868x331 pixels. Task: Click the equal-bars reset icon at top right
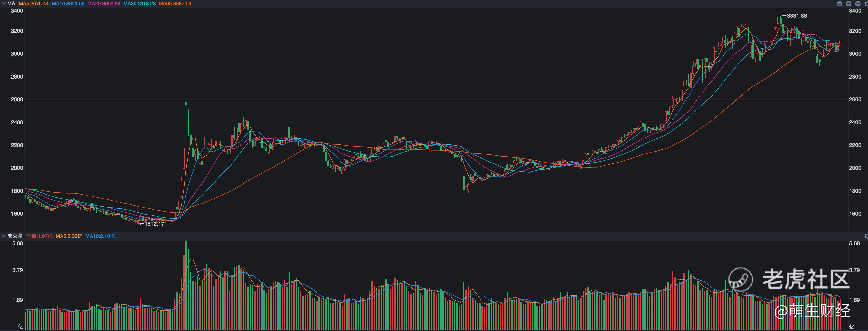tap(840, 4)
